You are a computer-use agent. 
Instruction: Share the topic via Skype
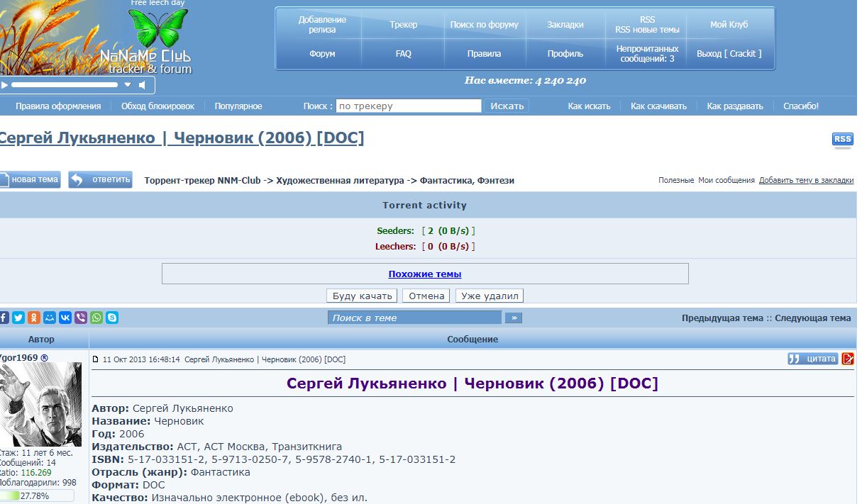coord(112,318)
